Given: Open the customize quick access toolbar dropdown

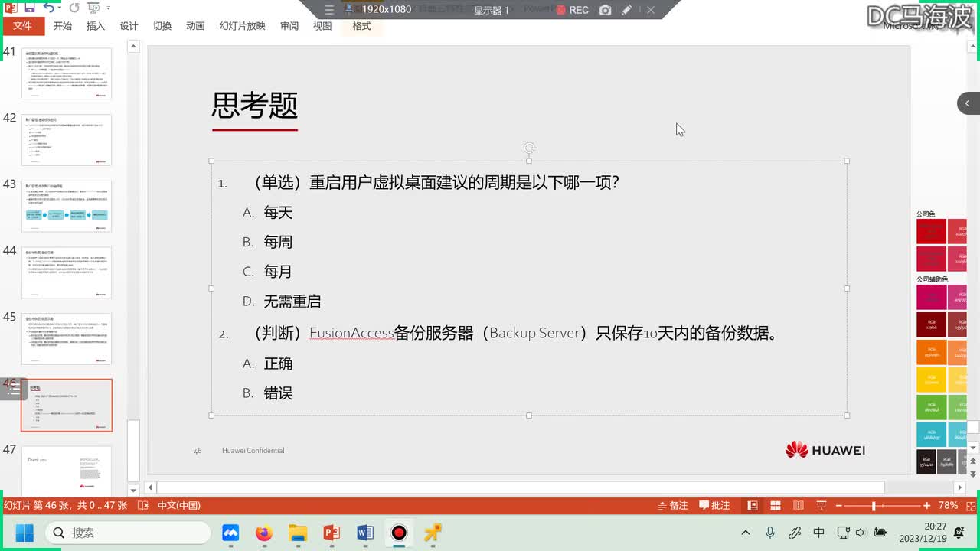Looking at the screenshot, I should tap(108, 8).
